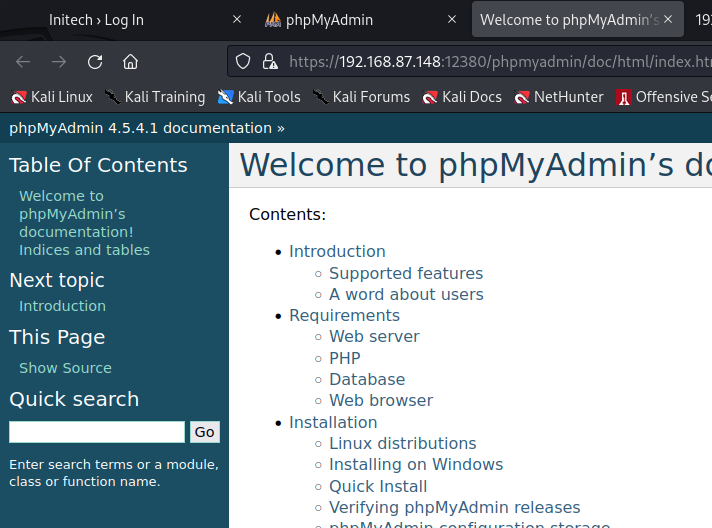The width and height of the screenshot is (712, 528).
Task: Open the Linux distributions link
Action: click(x=402, y=444)
